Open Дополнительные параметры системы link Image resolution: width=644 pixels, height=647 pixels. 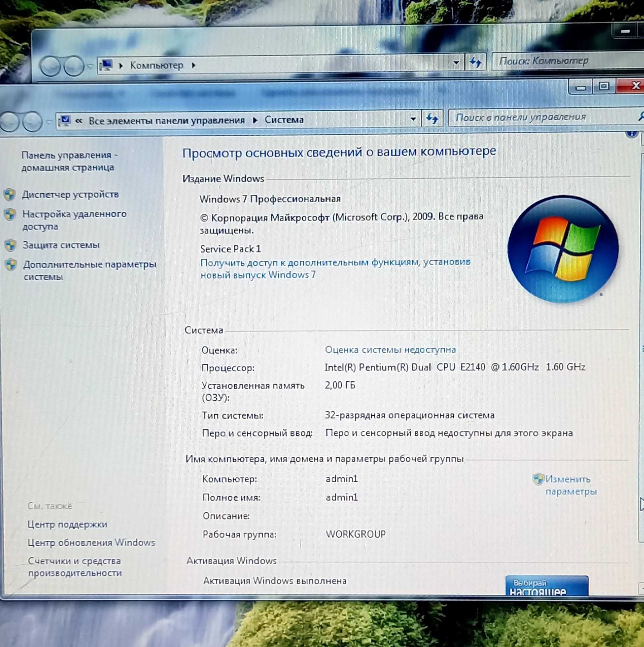90,270
